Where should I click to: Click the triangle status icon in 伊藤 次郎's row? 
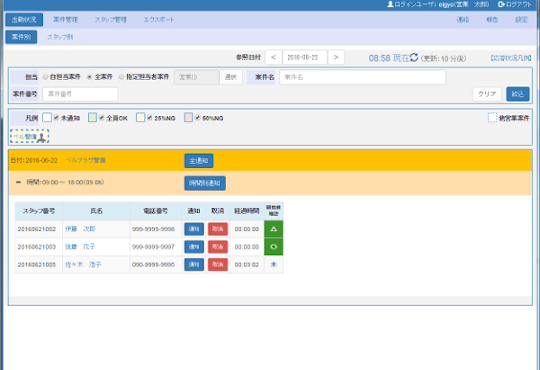tap(273, 229)
